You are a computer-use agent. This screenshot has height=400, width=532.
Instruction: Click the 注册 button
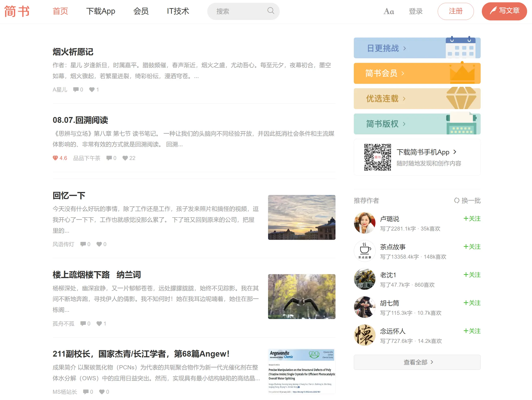(456, 11)
